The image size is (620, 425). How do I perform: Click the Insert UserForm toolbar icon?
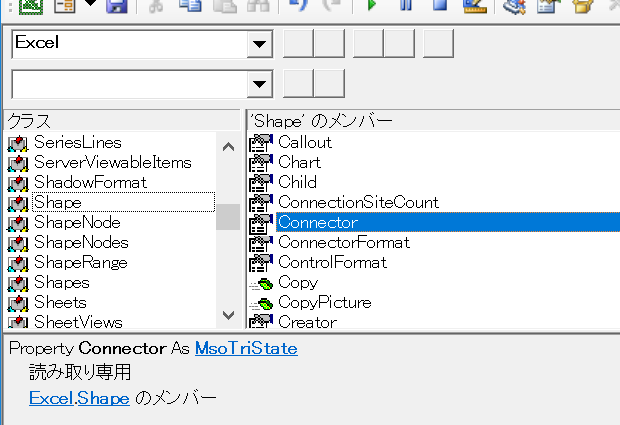click(x=64, y=6)
